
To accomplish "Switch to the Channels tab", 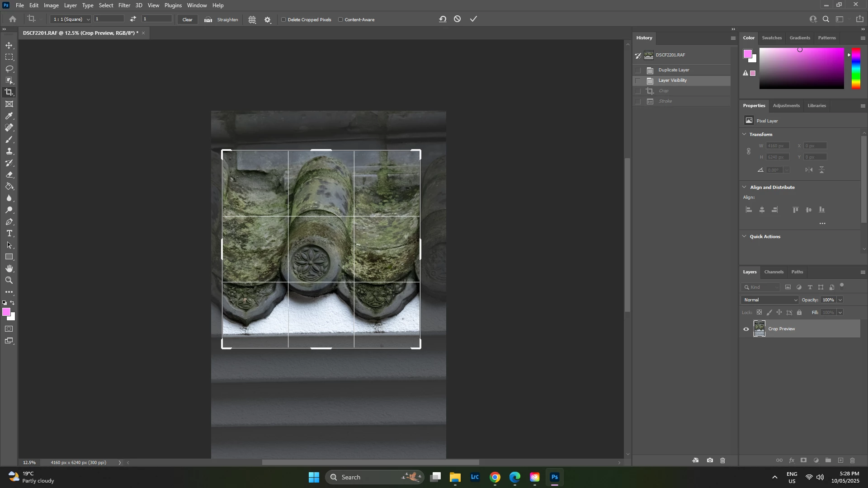I will (x=774, y=272).
